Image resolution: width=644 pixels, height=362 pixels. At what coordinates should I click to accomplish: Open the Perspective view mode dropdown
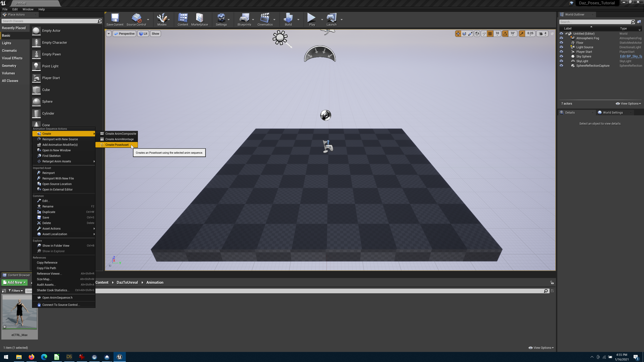pos(124,34)
